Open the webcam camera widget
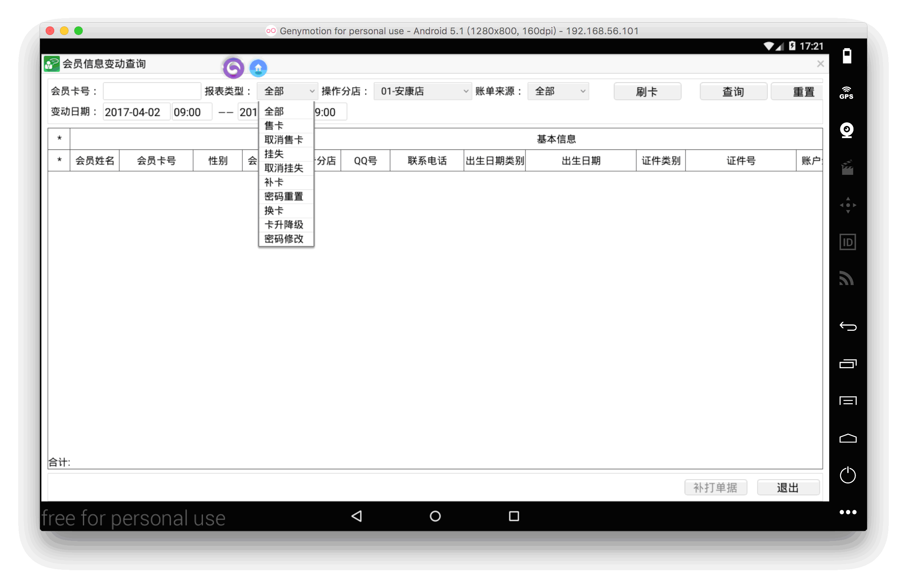This screenshot has width=907, height=588. [847, 130]
